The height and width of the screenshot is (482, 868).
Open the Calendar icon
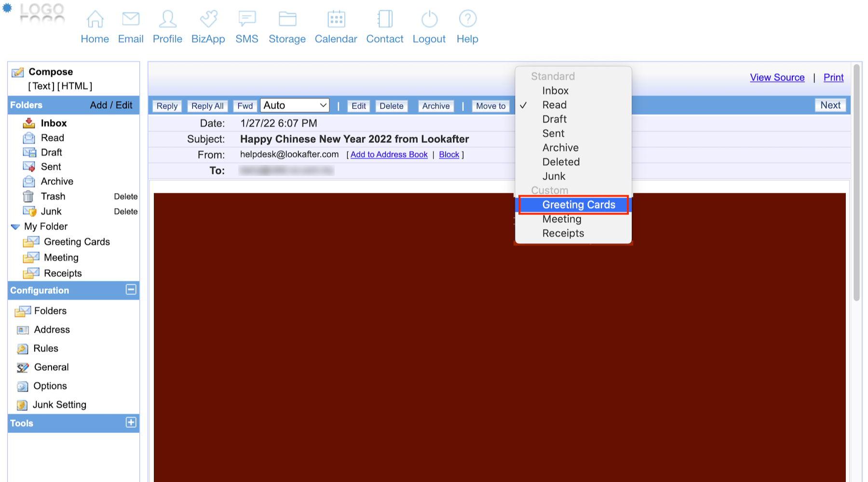(x=336, y=19)
